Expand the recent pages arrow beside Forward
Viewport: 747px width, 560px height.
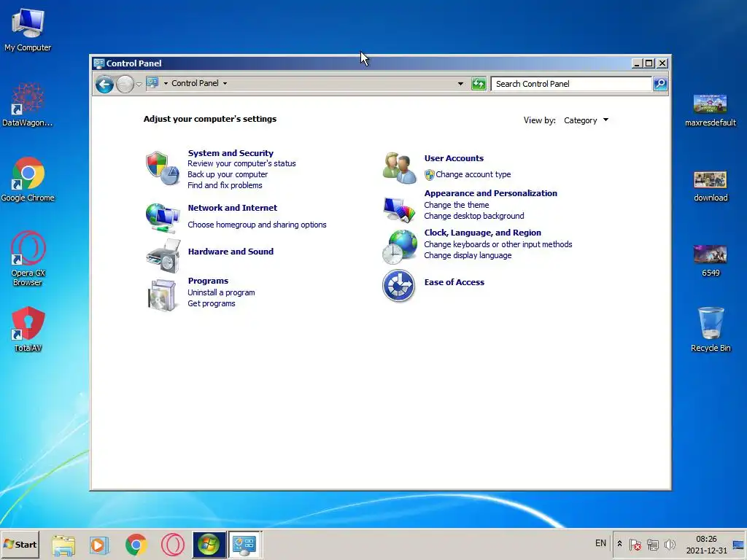(139, 85)
